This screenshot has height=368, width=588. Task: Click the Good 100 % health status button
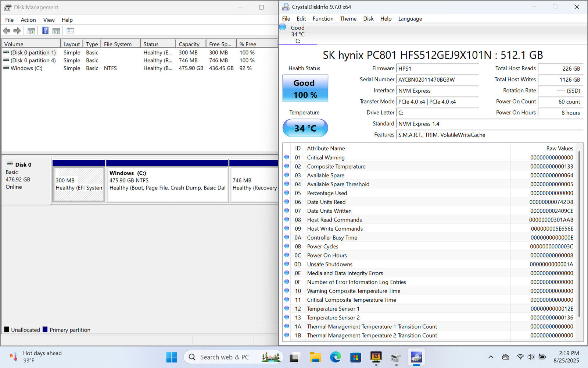pos(305,89)
